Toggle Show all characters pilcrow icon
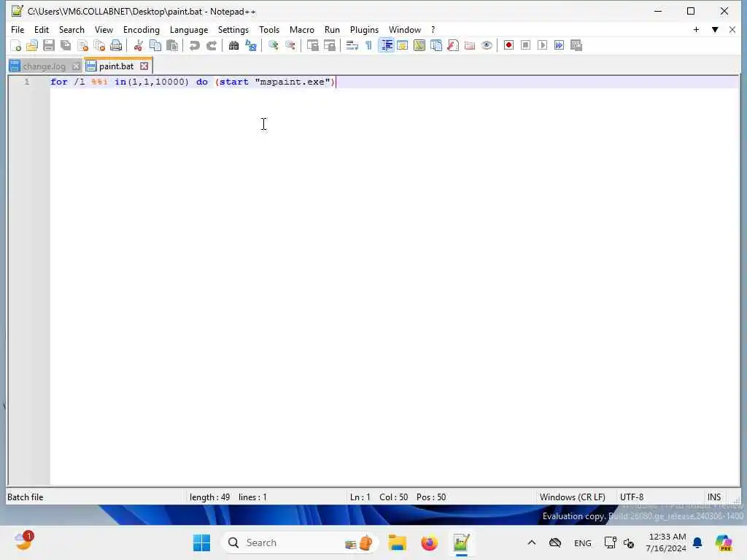This screenshot has height=560, width=747. pos(368,46)
